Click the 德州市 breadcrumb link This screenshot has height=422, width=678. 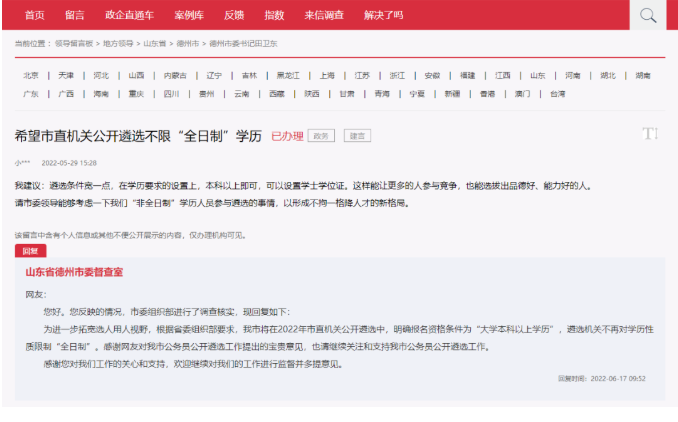188,44
